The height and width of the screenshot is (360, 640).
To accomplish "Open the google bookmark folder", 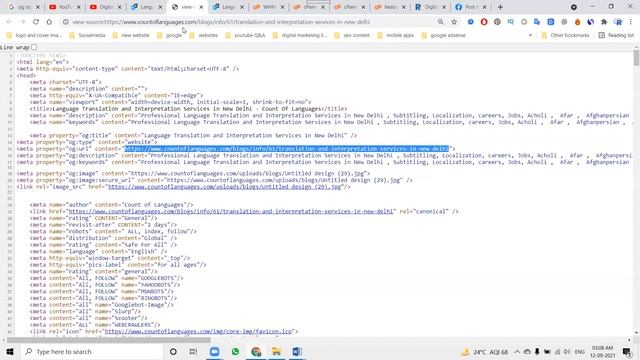I will pos(169,36).
